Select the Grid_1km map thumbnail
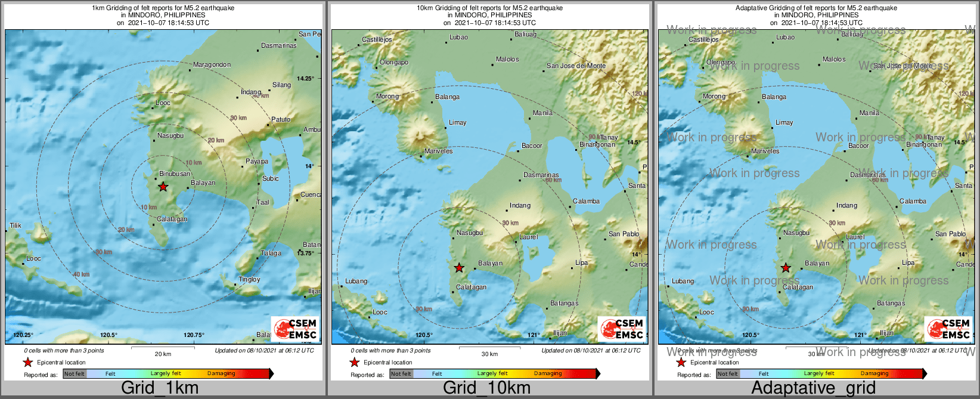This screenshot has width=980, height=399. pyautogui.click(x=163, y=191)
